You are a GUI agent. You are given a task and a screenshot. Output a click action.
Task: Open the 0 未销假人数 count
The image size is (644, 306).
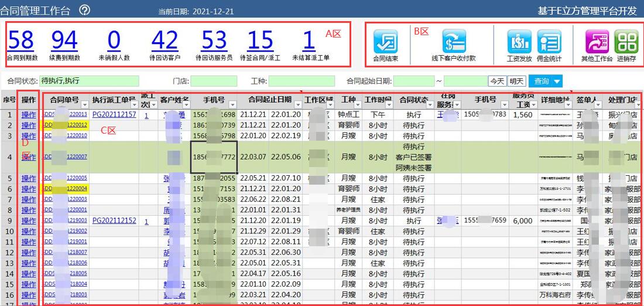click(114, 40)
